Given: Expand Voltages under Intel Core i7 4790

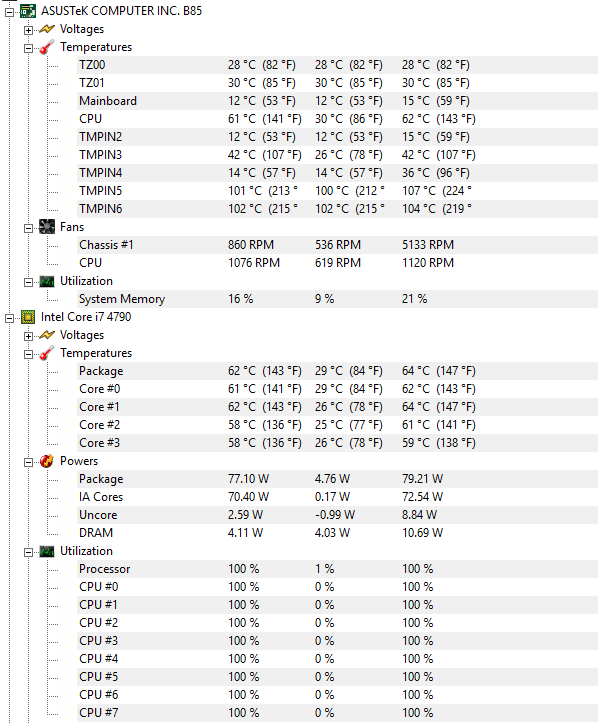Looking at the screenshot, I should (x=29, y=336).
